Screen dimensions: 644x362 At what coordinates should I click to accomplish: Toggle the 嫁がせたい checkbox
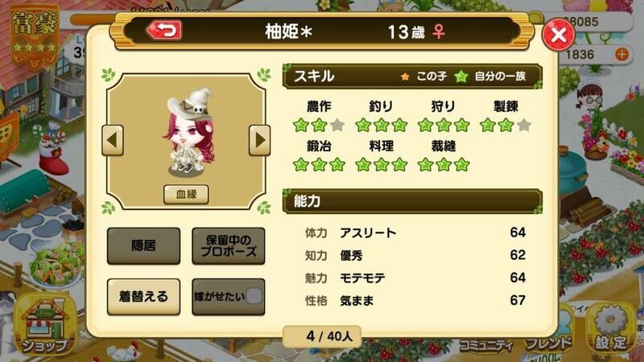[254, 296]
